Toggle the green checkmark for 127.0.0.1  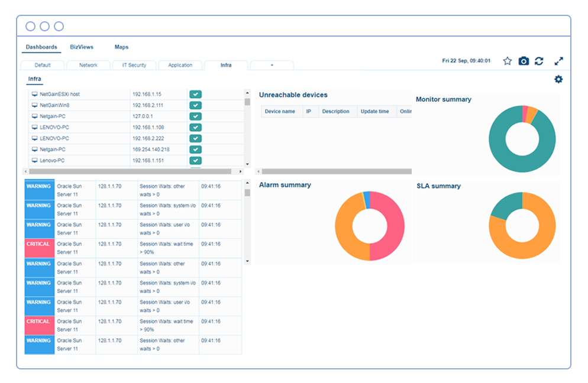coord(195,116)
